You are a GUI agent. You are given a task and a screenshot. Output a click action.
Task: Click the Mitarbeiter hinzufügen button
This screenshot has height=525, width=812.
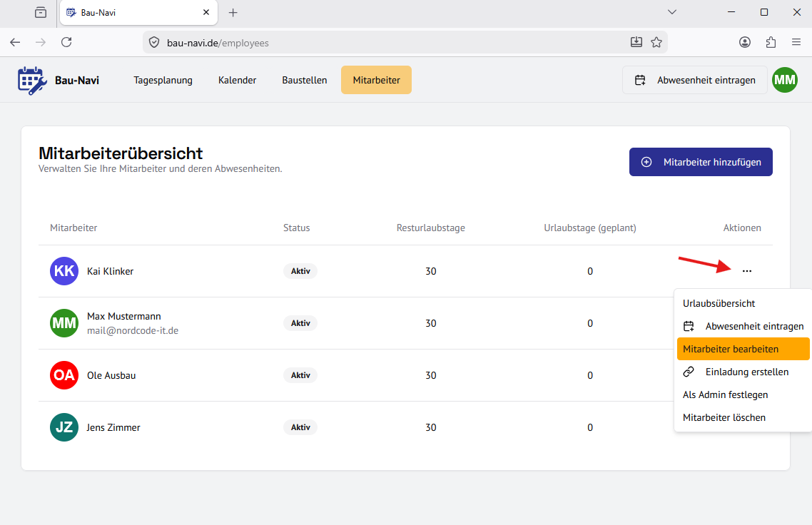coord(701,162)
